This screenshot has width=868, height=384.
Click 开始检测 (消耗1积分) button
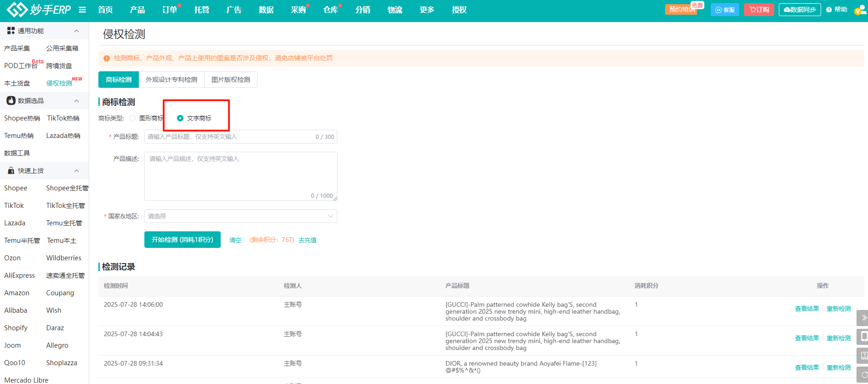(x=183, y=240)
